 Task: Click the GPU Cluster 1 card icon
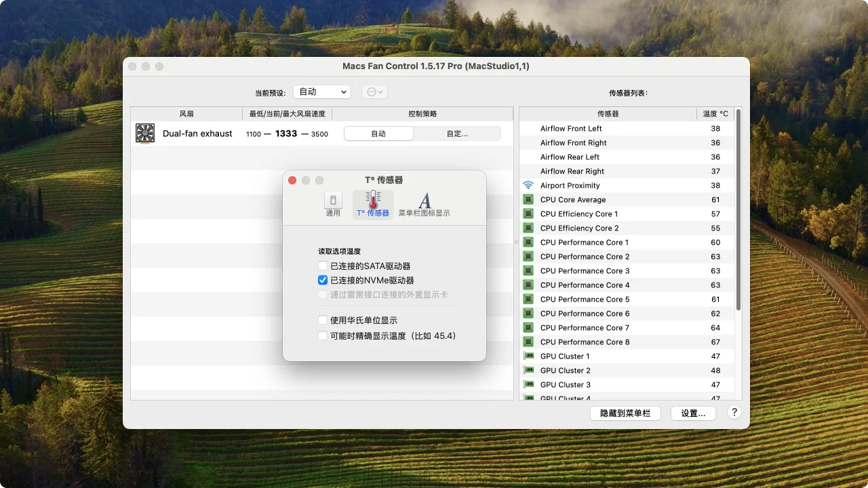pos(528,357)
